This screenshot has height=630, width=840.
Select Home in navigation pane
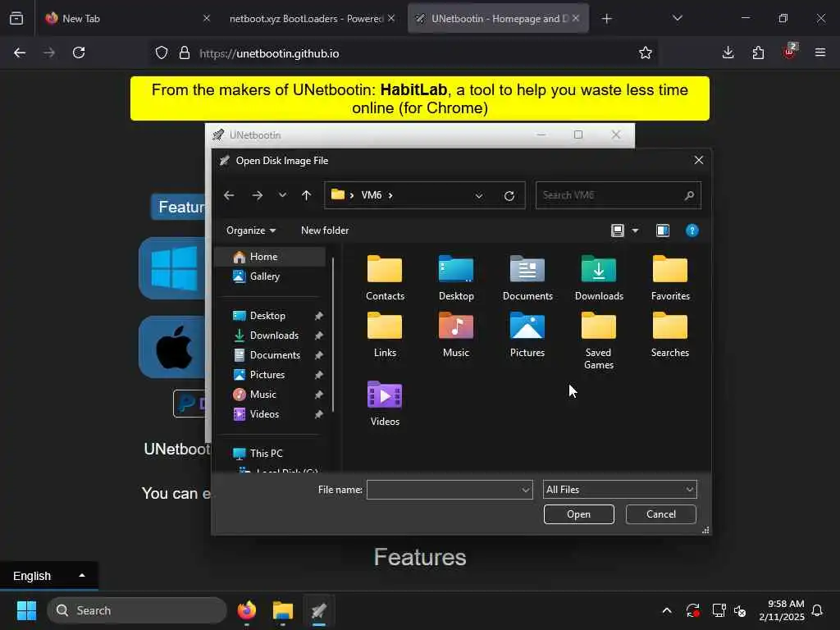pyautogui.click(x=271, y=257)
